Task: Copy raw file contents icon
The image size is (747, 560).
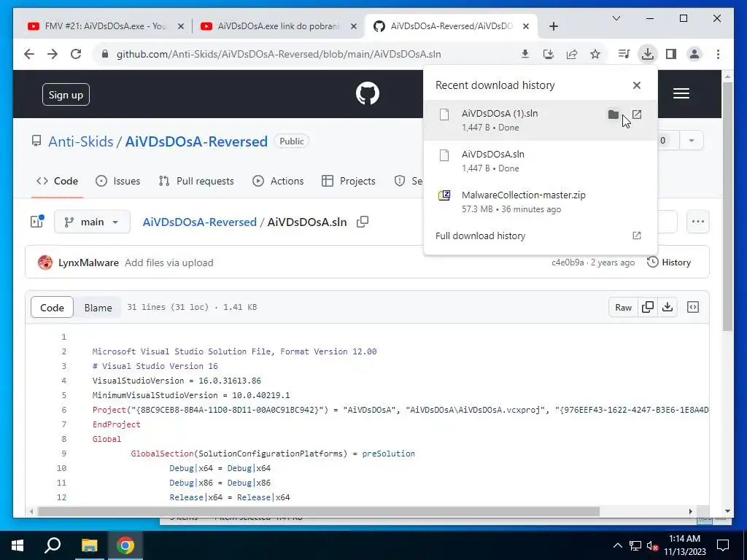Action: (x=648, y=307)
